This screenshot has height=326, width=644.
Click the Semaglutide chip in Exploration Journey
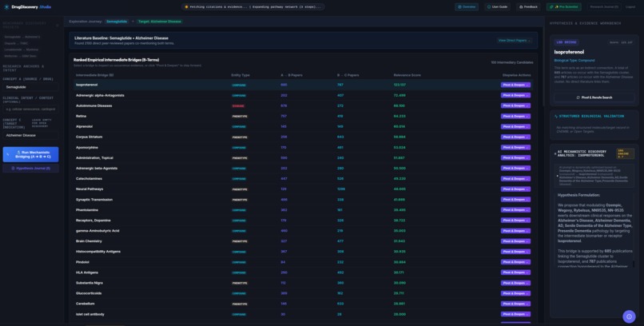[x=117, y=22]
